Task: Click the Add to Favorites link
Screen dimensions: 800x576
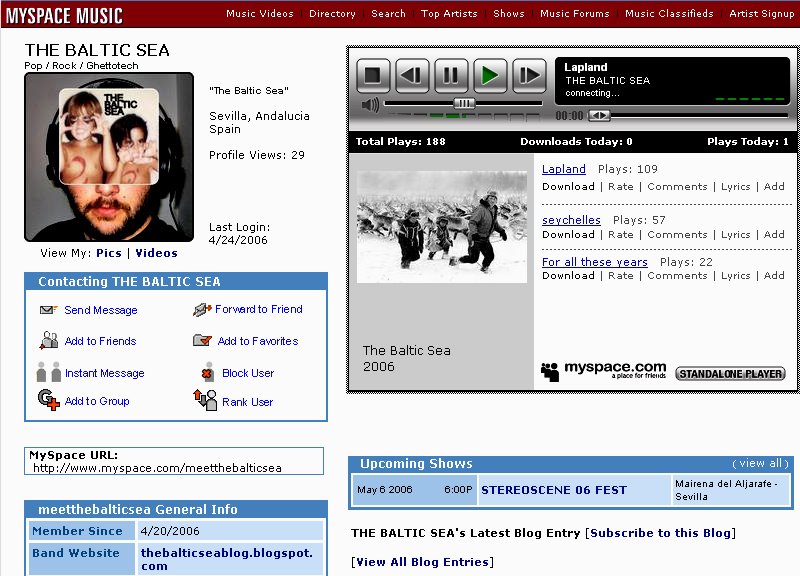Action: [x=258, y=341]
